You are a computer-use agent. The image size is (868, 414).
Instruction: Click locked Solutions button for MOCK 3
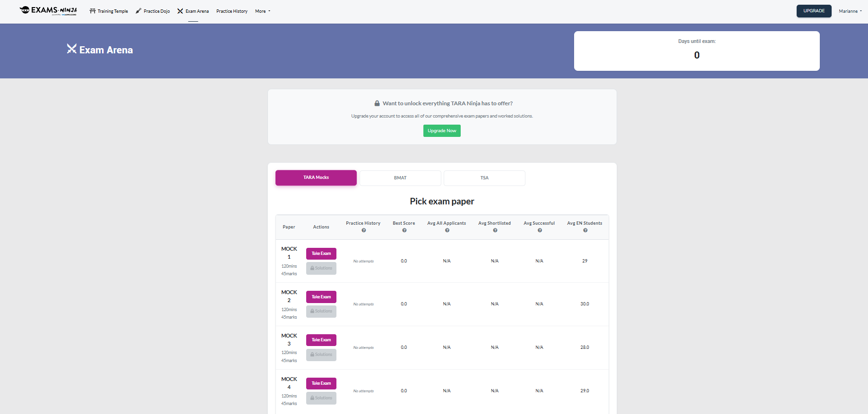321,355
